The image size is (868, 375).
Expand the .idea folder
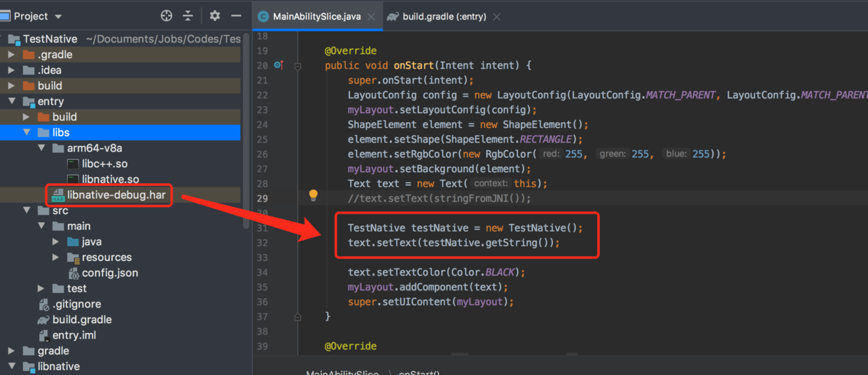pyautogui.click(x=11, y=70)
